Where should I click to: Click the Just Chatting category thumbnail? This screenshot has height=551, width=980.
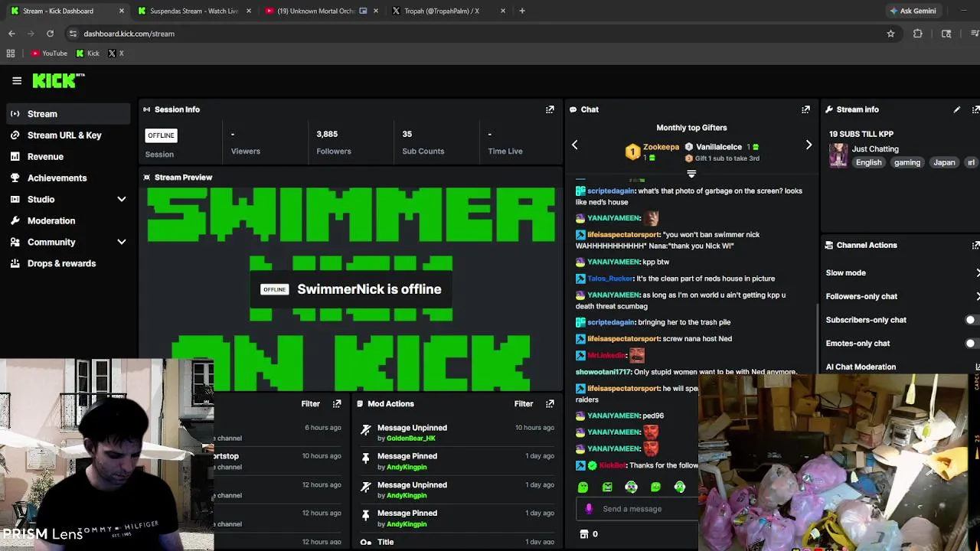pyautogui.click(x=838, y=155)
